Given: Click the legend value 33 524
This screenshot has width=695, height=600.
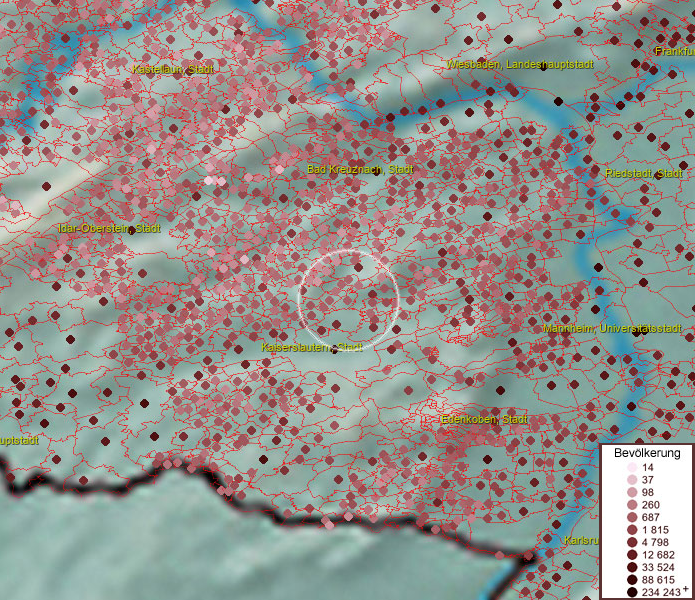Looking at the screenshot, I should pos(658,567).
